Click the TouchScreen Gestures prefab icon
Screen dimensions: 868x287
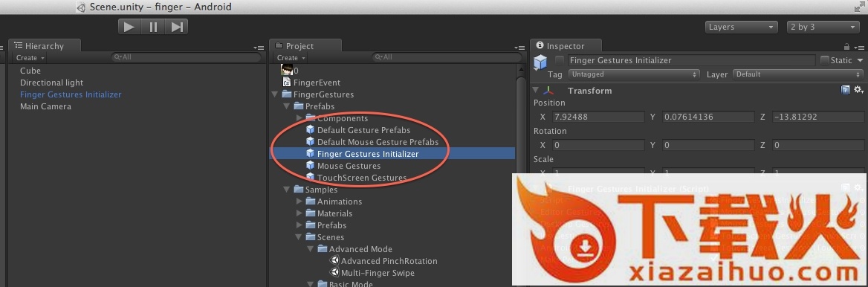pyautogui.click(x=310, y=177)
